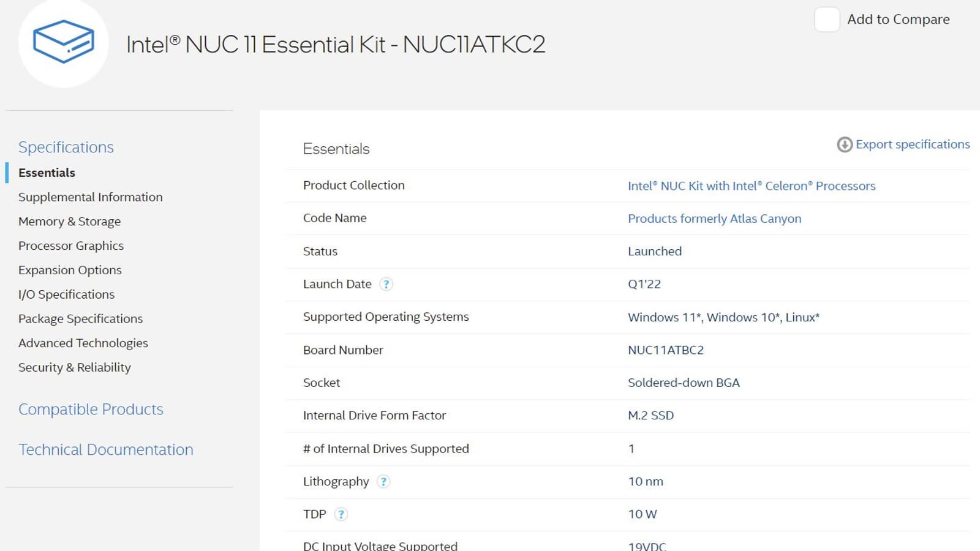Viewport: 980px width, 551px height.
Task: Open Advanced Technologies sidebar item
Action: point(83,343)
